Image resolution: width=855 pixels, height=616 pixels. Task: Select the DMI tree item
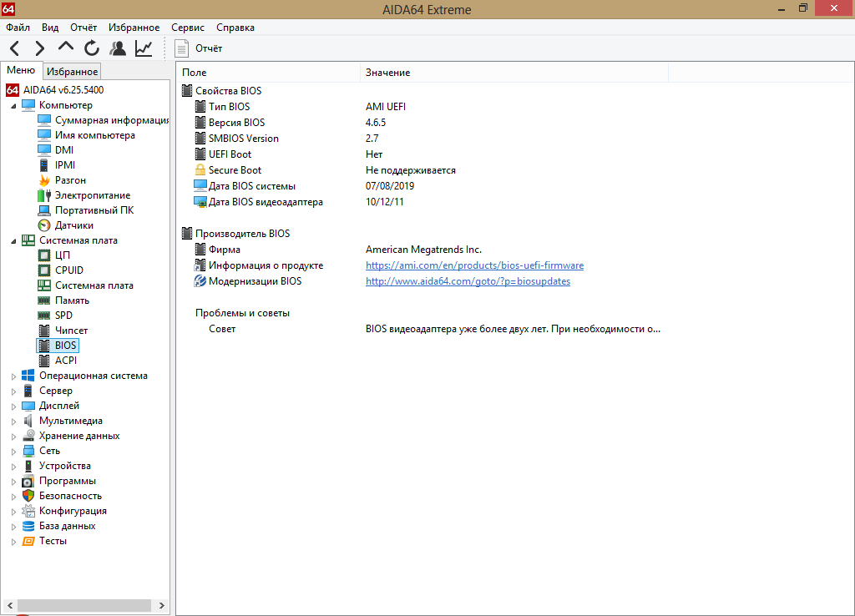click(x=55, y=150)
